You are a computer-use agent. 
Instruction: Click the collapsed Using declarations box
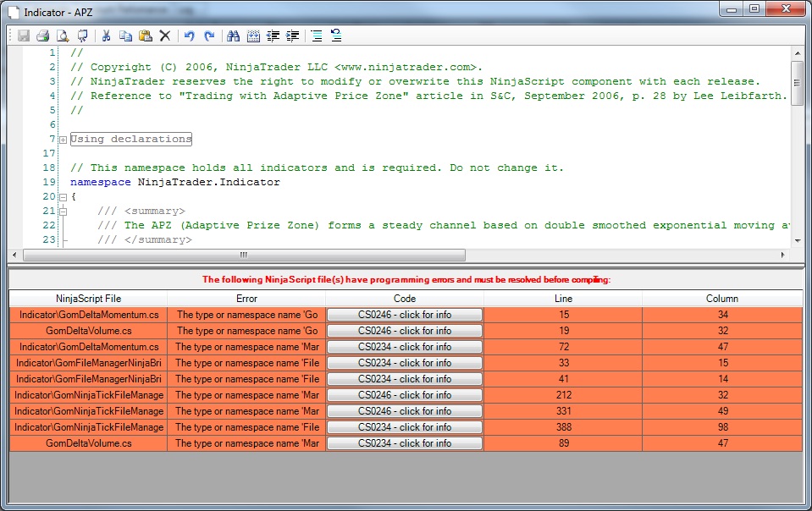tap(131, 139)
